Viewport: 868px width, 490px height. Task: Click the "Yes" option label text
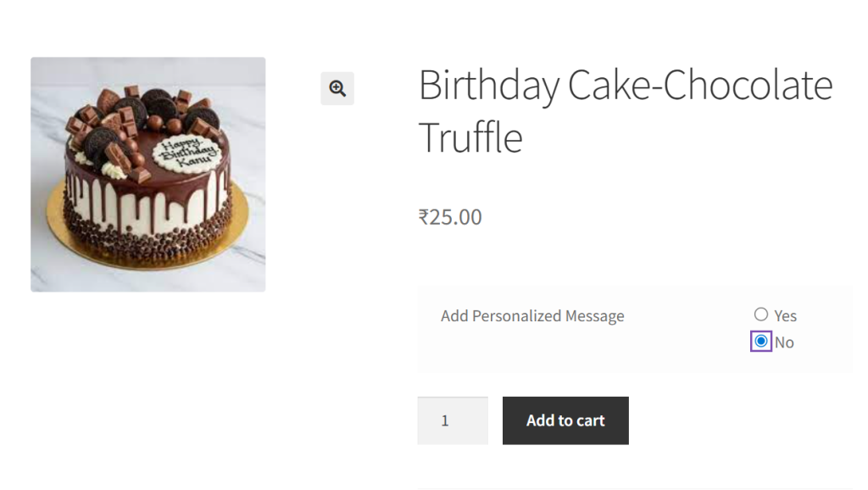pos(786,315)
